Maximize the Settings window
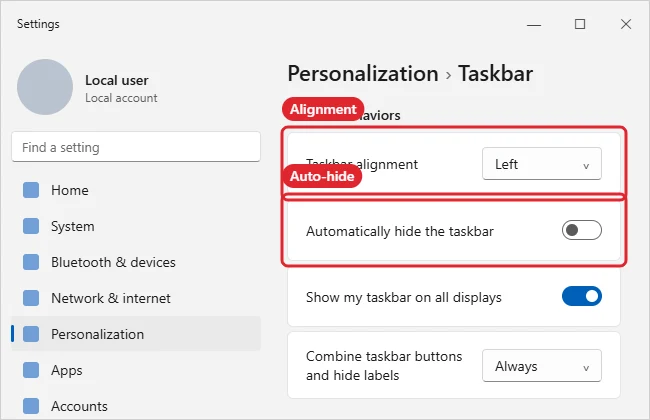650x420 pixels. coord(580,24)
